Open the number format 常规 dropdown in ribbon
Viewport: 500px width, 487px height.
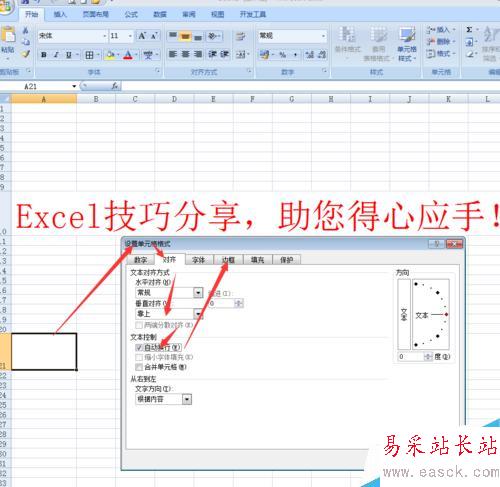click(x=323, y=36)
